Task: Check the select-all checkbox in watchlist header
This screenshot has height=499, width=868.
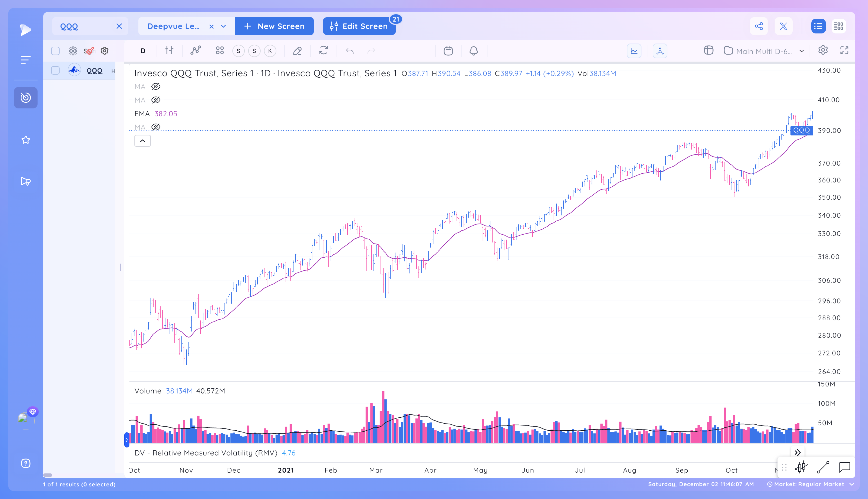Action: pyautogui.click(x=55, y=51)
